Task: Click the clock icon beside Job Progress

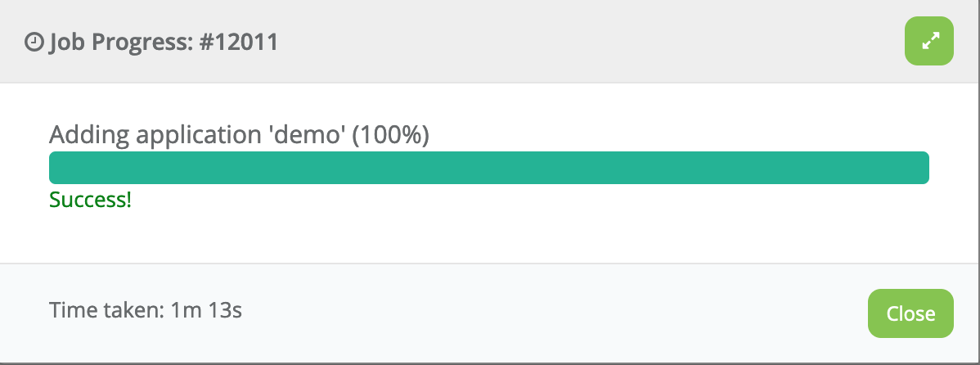Action: click(x=34, y=42)
